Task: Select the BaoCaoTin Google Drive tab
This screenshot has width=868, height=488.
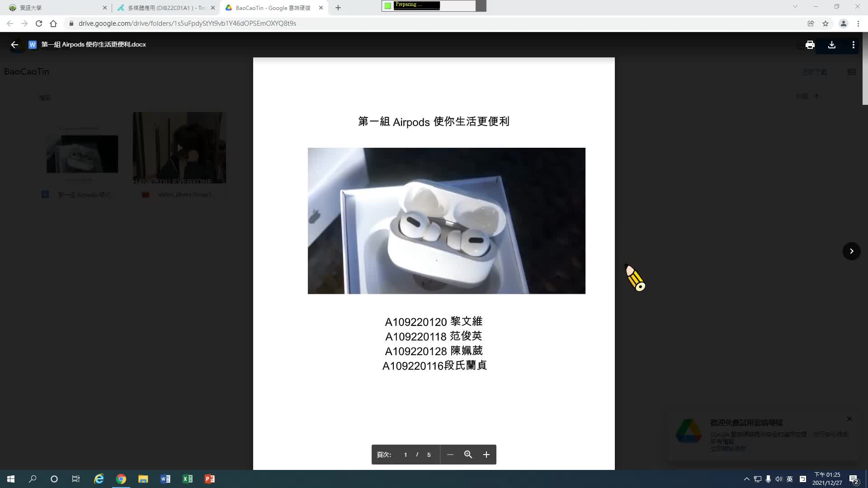Action: [x=274, y=8]
